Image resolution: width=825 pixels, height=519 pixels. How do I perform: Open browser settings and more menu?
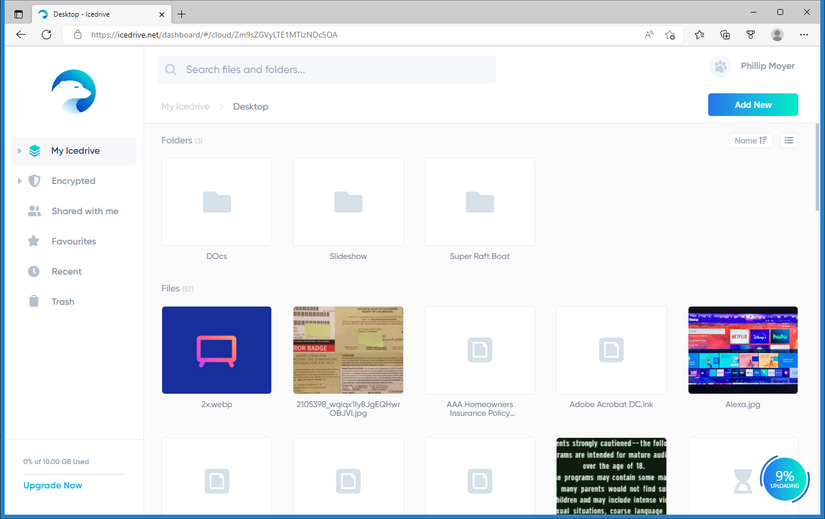coord(803,35)
